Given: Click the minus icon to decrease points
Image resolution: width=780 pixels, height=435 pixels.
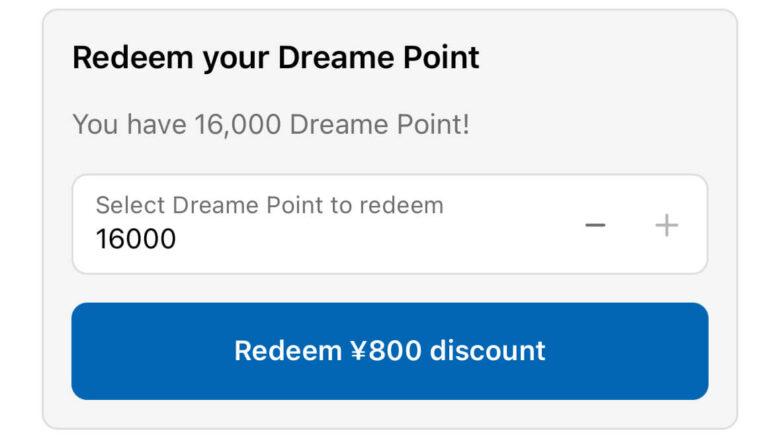Looking at the screenshot, I should click(x=595, y=225).
